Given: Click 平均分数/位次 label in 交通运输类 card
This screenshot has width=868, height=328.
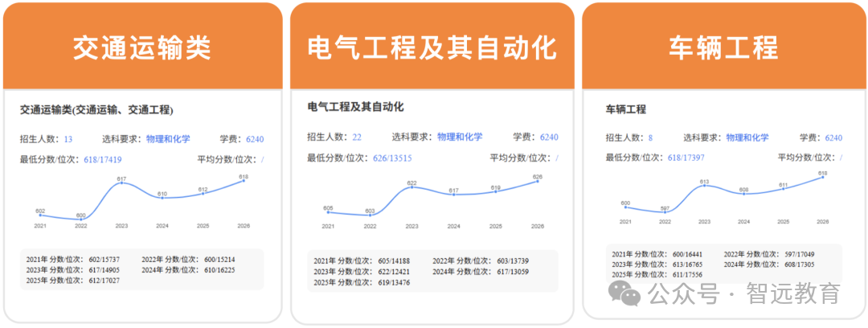Looking at the screenshot, I should (227, 159).
